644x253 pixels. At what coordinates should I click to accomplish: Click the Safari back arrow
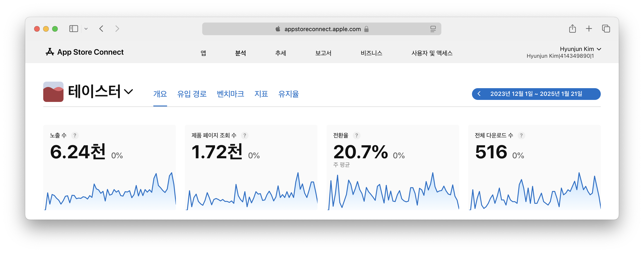point(101,29)
